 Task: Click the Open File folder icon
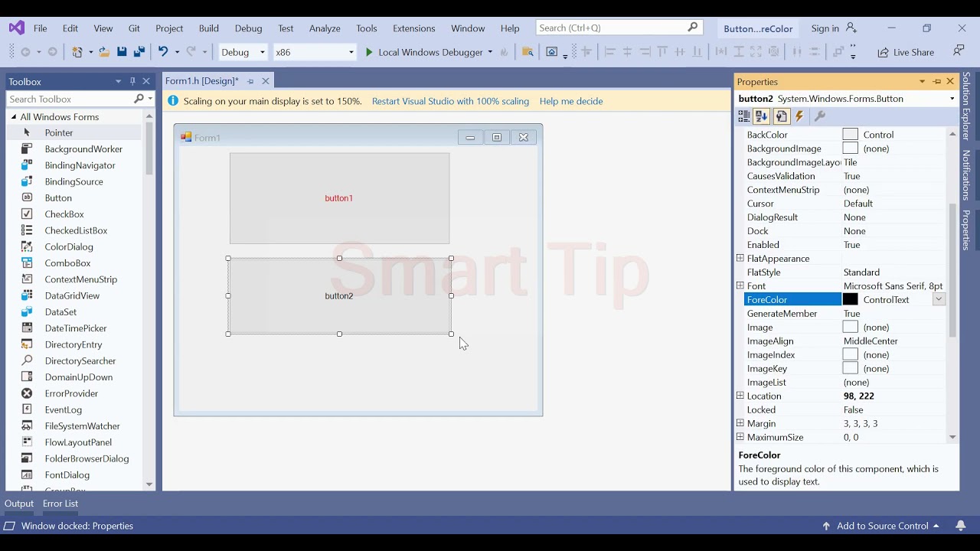click(x=103, y=52)
